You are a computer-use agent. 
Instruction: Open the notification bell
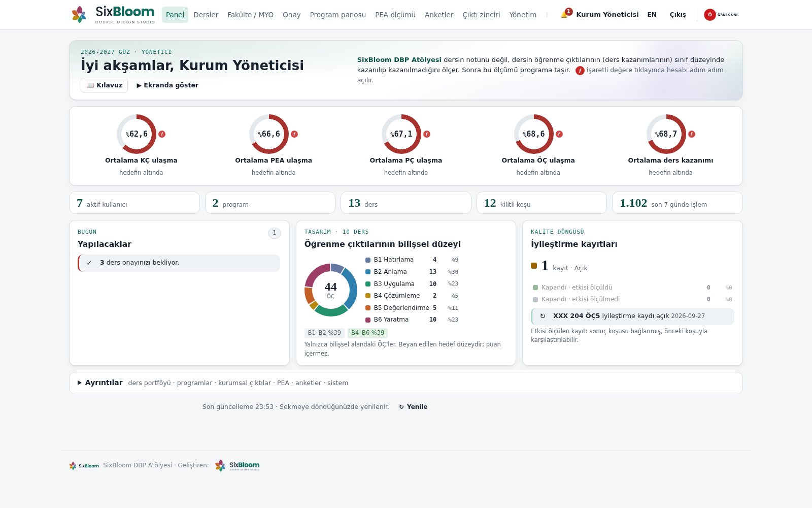(x=564, y=15)
